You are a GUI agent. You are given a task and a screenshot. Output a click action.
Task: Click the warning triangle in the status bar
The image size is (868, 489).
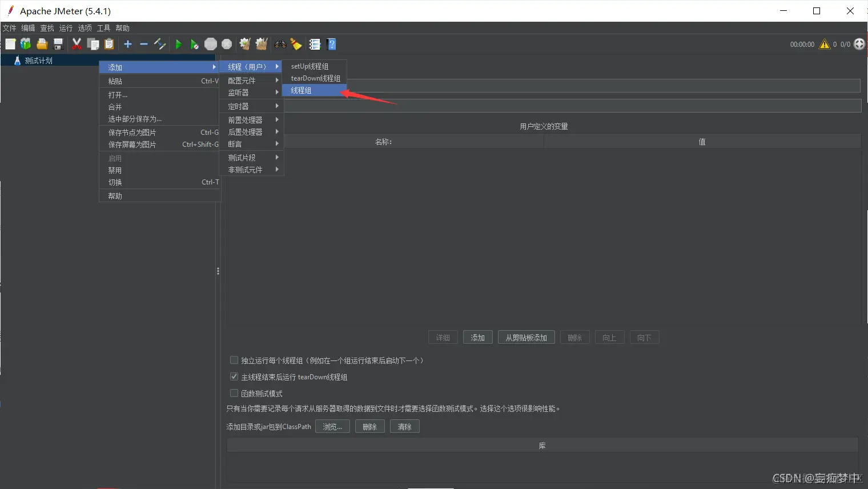[824, 44]
